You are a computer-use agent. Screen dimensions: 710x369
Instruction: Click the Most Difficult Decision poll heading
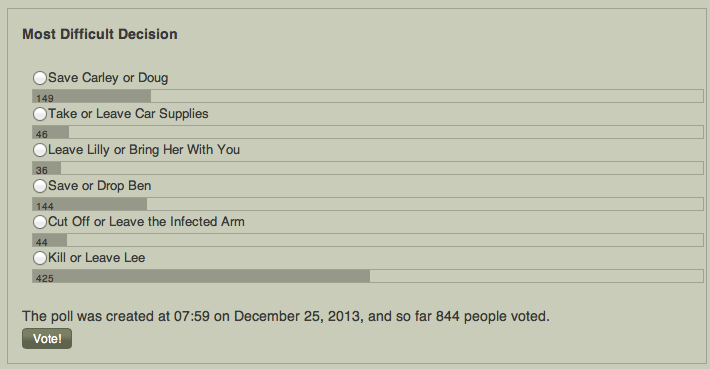(100, 34)
